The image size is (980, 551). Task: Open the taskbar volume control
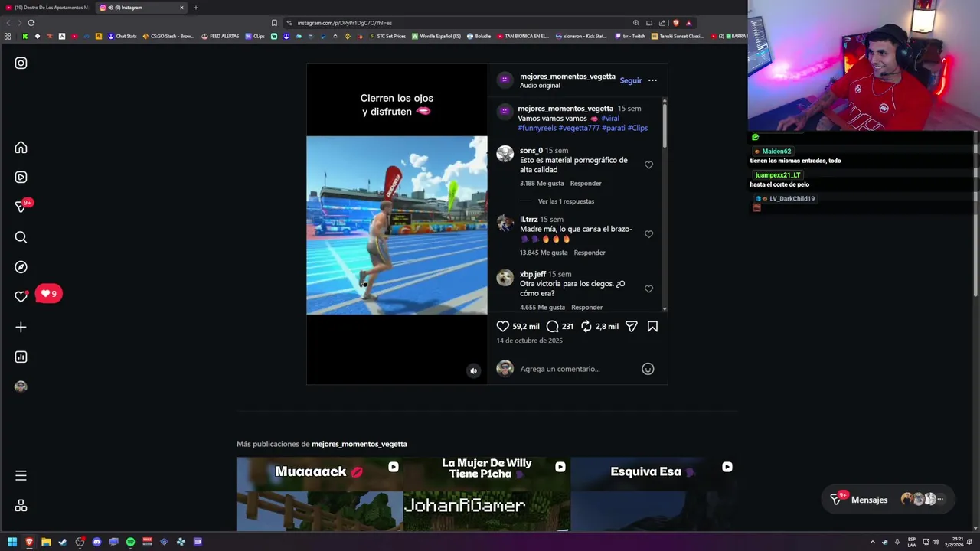936,542
